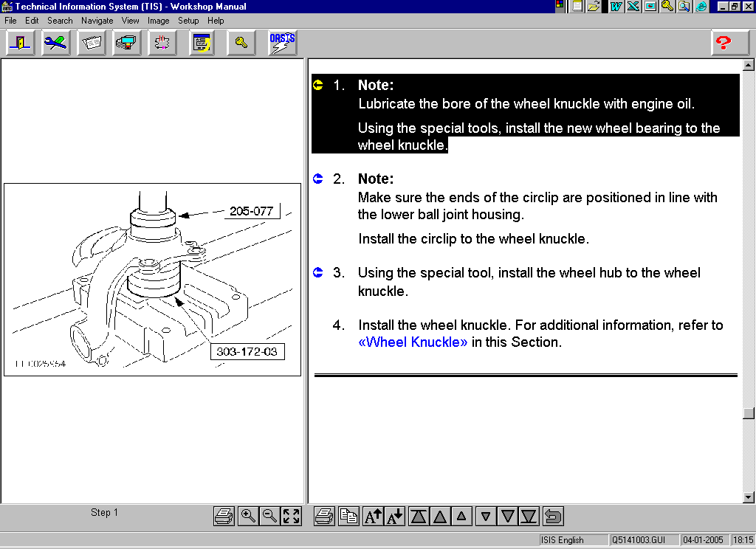
Task: Increase text size with A up-arrow icon
Action: [x=373, y=517]
